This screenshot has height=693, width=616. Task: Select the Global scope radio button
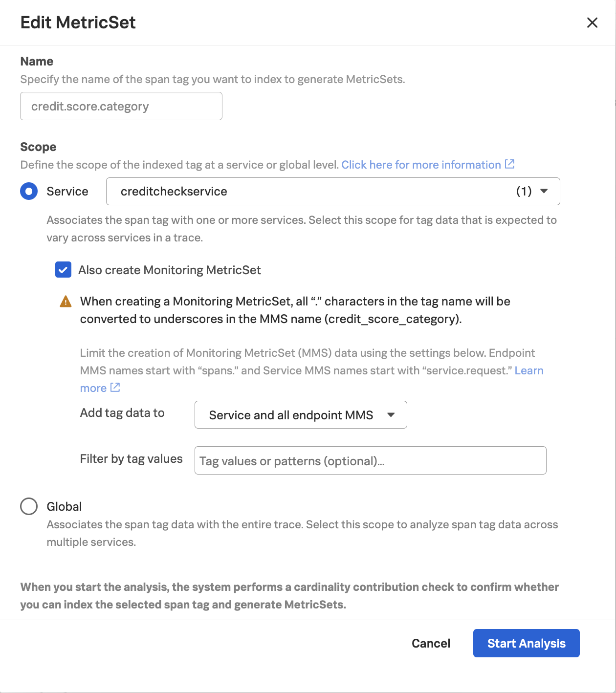[x=29, y=506]
